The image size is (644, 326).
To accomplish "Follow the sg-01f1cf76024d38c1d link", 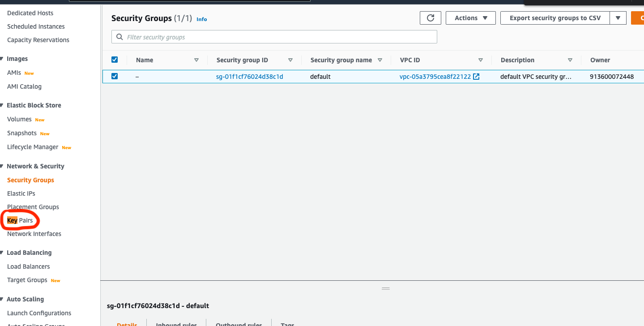I will pos(249,76).
